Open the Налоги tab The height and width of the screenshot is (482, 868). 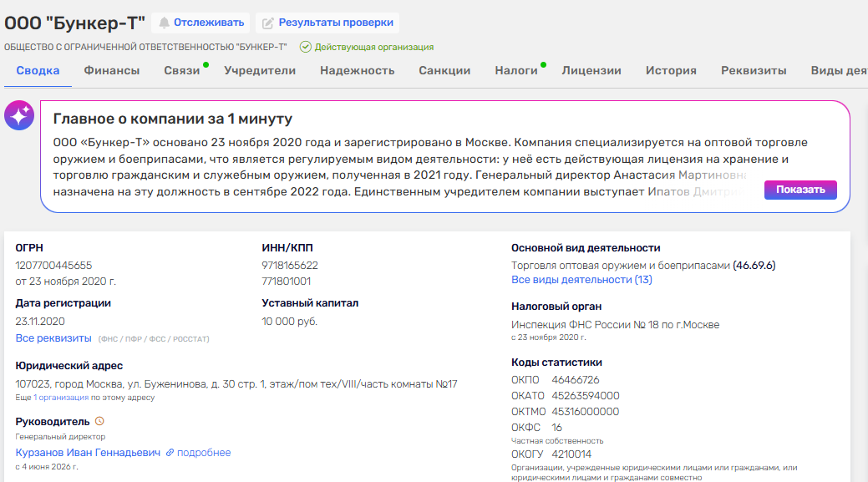516,71
